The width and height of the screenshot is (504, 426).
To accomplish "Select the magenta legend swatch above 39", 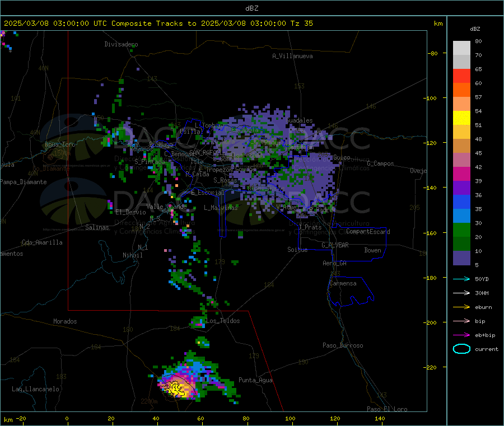I will 461,174.
